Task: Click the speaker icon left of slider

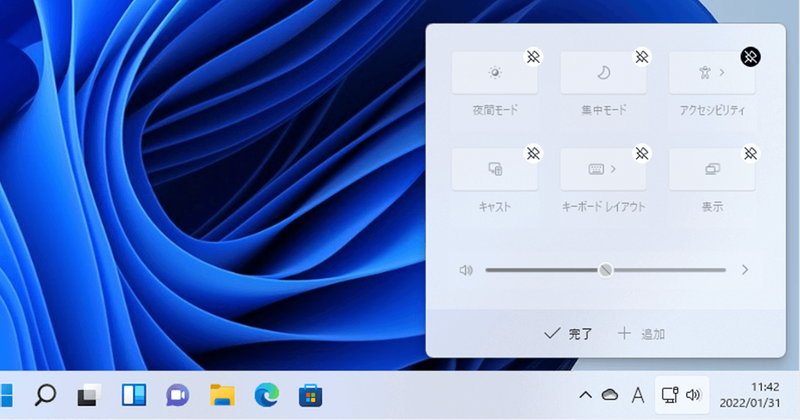Action: [x=466, y=270]
